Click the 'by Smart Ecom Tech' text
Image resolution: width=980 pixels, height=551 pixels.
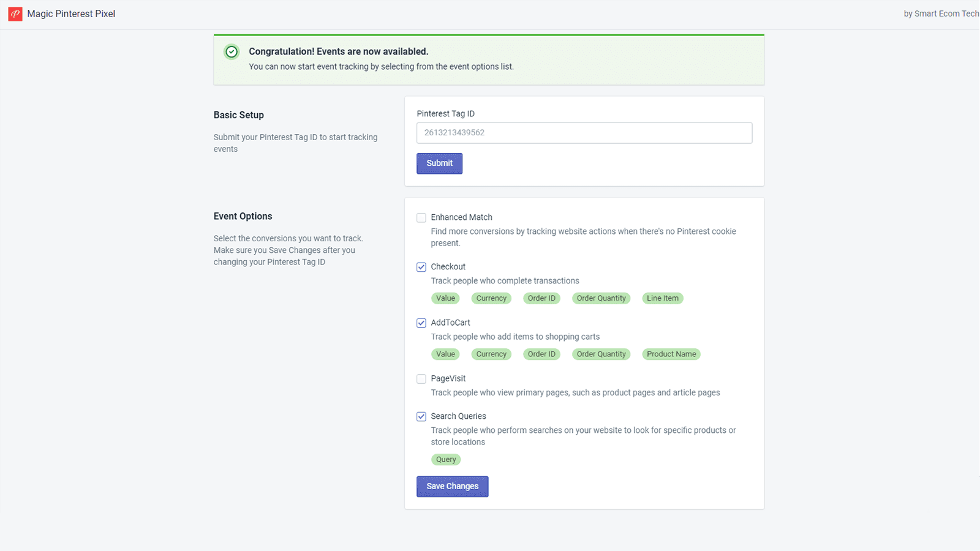[x=941, y=14]
